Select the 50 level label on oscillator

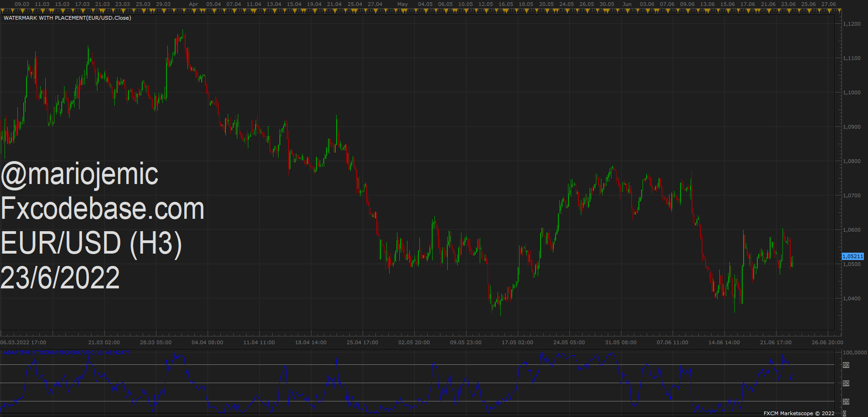(846, 383)
